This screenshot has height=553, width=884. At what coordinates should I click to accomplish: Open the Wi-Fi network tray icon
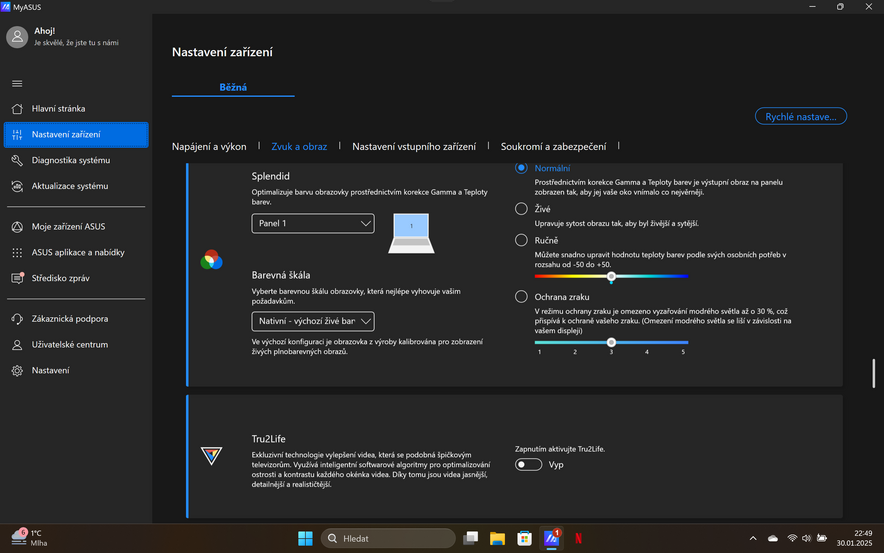pos(792,538)
